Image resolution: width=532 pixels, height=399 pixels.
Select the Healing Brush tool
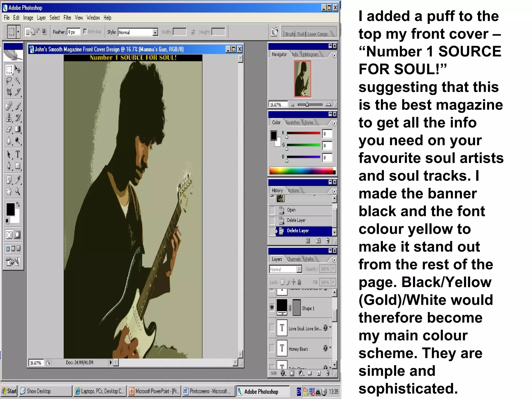(x=9, y=107)
